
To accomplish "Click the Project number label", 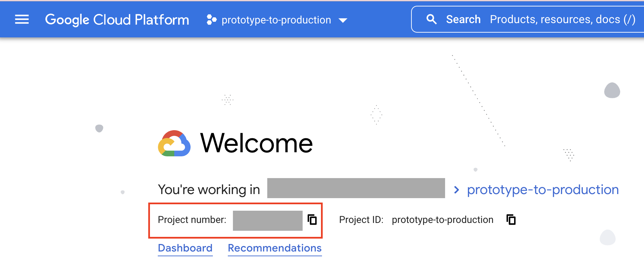I will [x=192, y=220].
